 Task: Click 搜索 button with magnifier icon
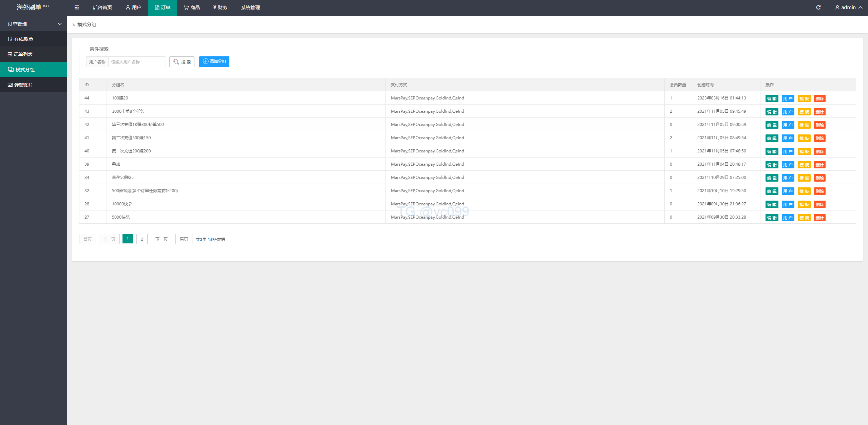[x=182, y=62]
